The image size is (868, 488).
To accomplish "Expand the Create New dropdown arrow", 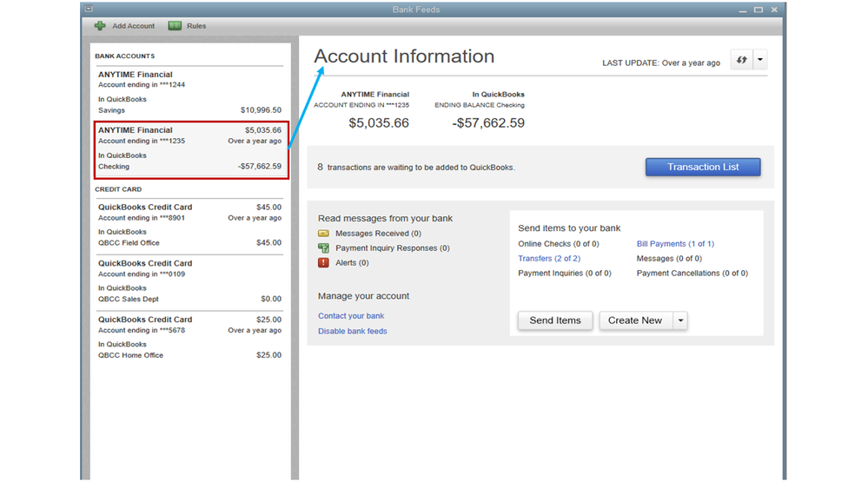I will [x=680, y=320].
